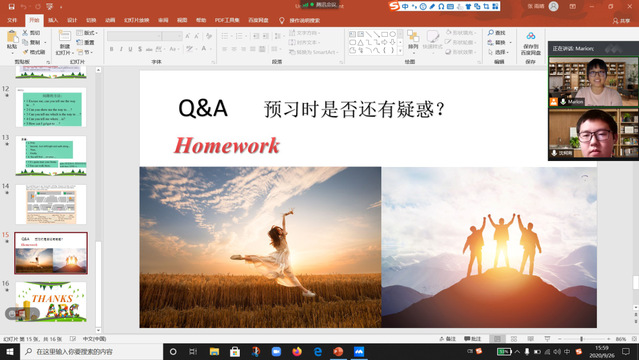Screen dimensions: 639x360
Task: Click the Share button
Action: pyautogui.click(x=621, y=21)
